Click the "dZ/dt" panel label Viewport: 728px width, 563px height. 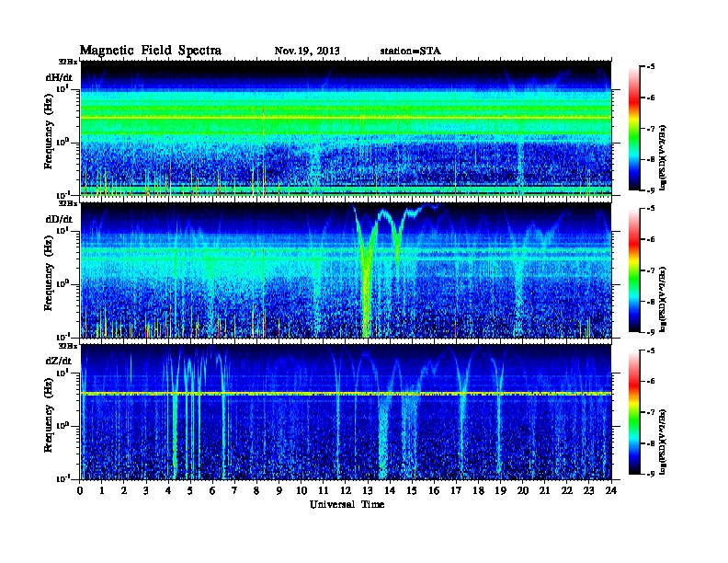pyautogui.click(x=59, y=361)
